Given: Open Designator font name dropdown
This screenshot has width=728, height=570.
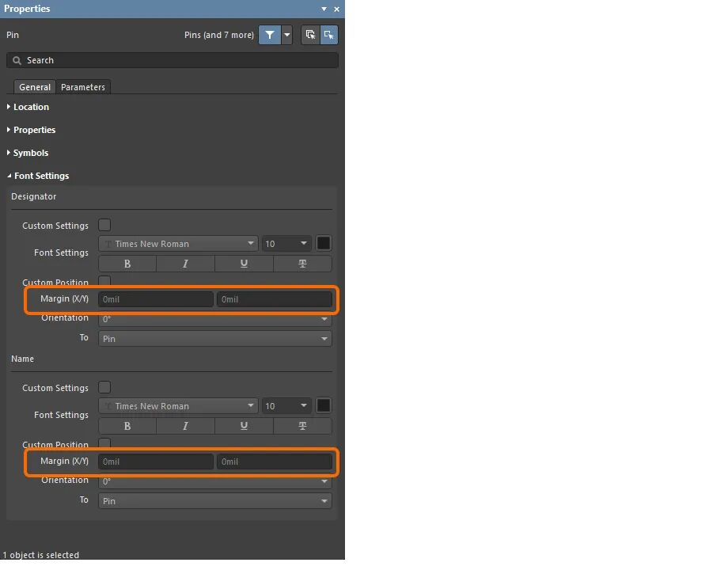Looking at the screenshot, I should click(178, 243).
